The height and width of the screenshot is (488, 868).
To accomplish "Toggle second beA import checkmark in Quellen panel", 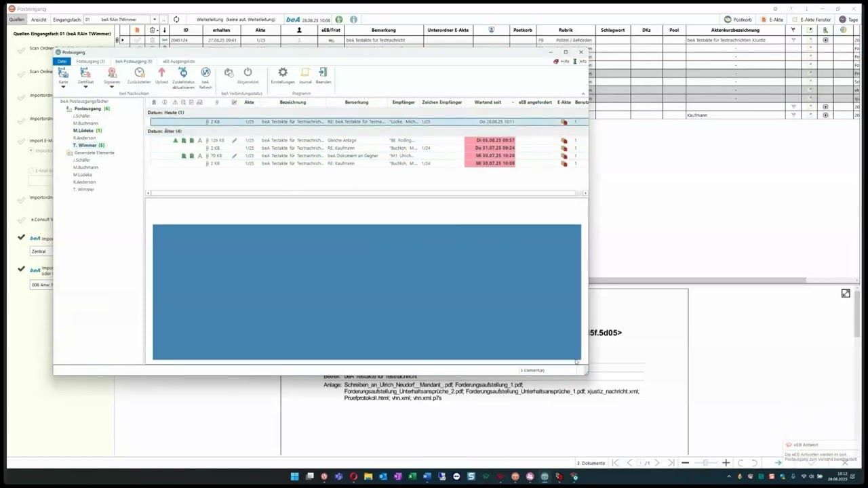I will coord(21,268).
